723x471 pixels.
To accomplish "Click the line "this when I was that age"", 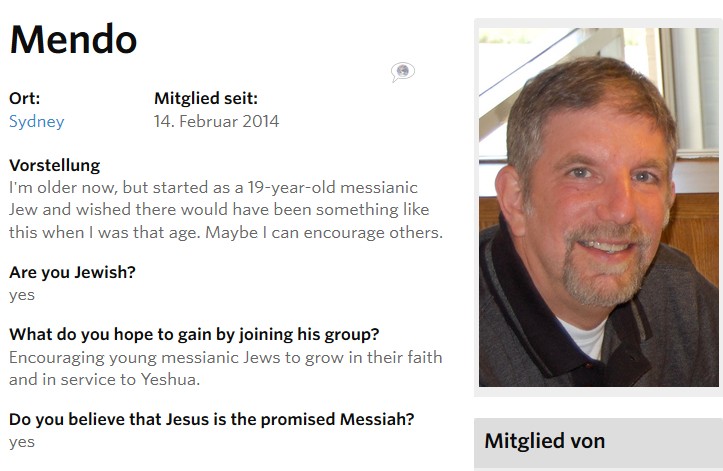I will click(x=225, y=233).
